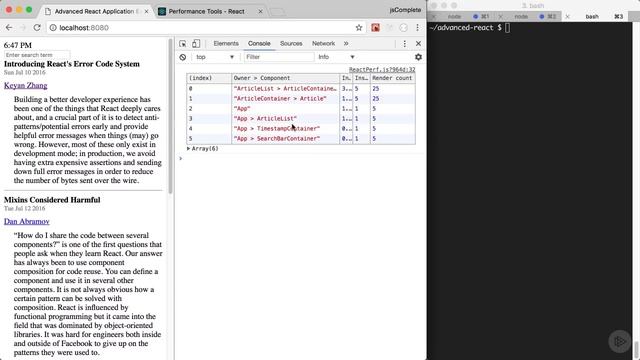Open the top context dropdown
Screen dimensions: 640x360
[215, 57]
